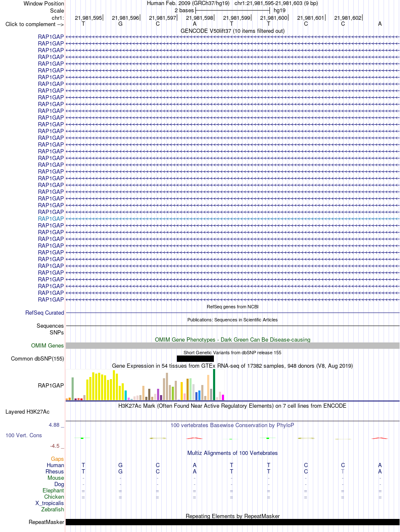
Task: Open '100 vertebrates Basewise Conservation by PhyloP' title
Action: tap(232, 425)
